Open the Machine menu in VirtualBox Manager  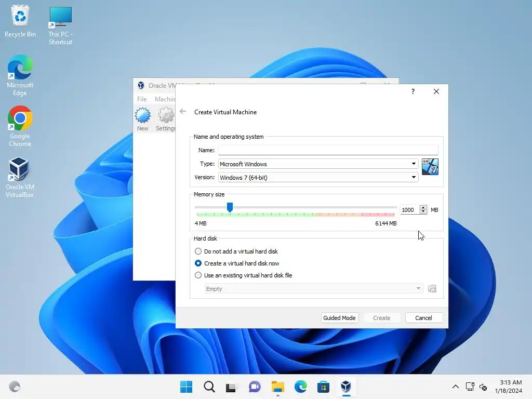[165, 99]
